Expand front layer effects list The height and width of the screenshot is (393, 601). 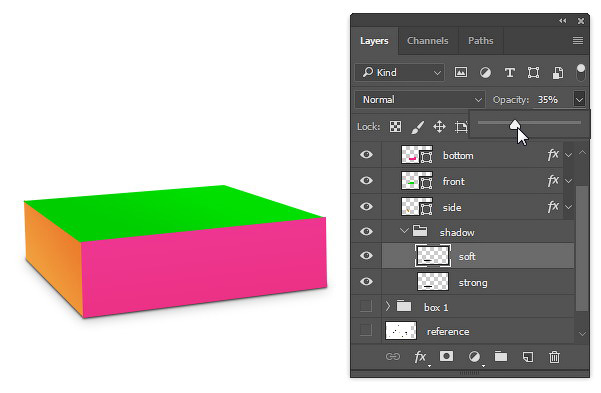[569, 181]
